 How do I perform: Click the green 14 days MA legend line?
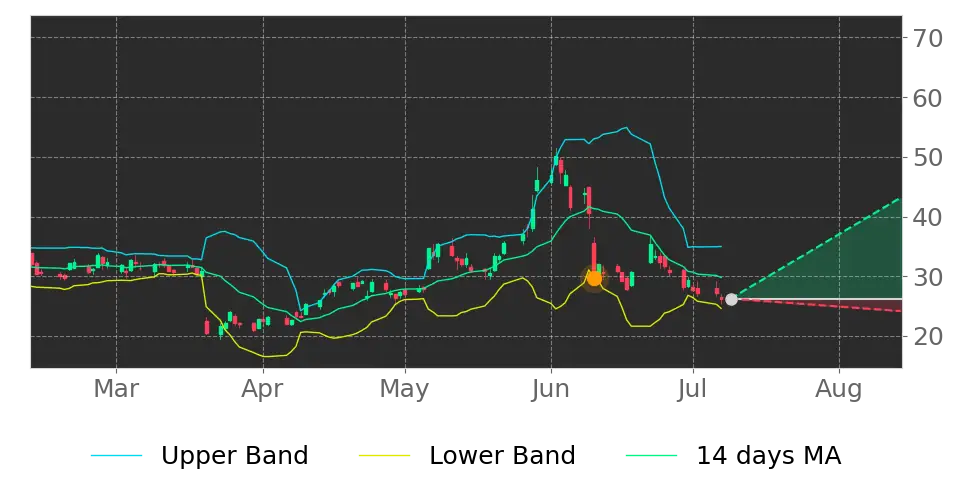[652, 456]
